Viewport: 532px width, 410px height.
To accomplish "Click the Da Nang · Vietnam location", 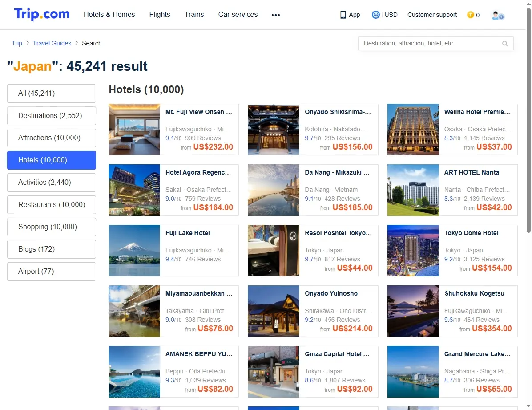I will (x=331, y=190).
